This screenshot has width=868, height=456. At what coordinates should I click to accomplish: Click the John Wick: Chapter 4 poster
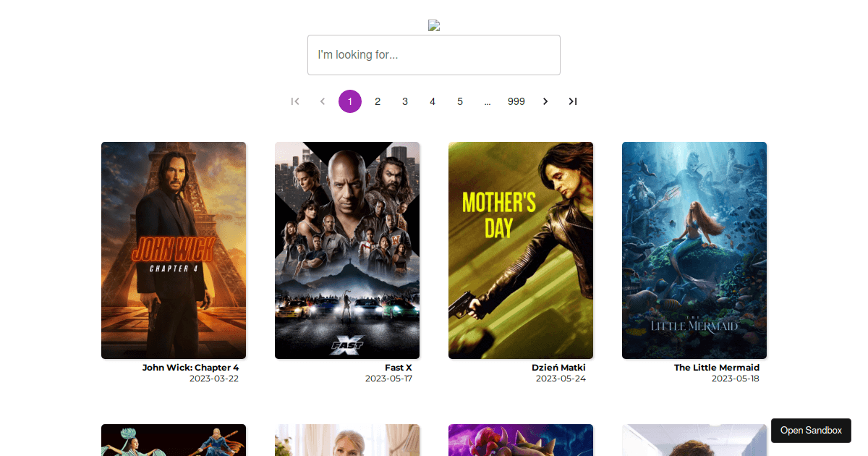174,250
